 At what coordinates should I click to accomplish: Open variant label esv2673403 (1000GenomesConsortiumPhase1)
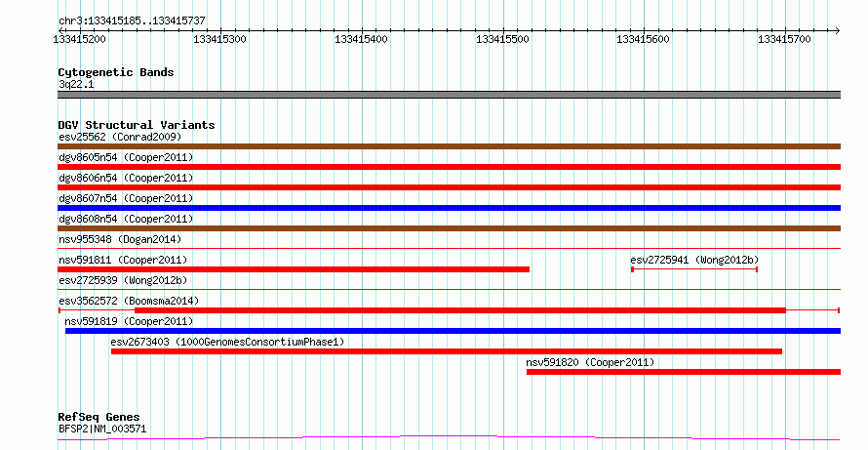[x=227, y=342]
